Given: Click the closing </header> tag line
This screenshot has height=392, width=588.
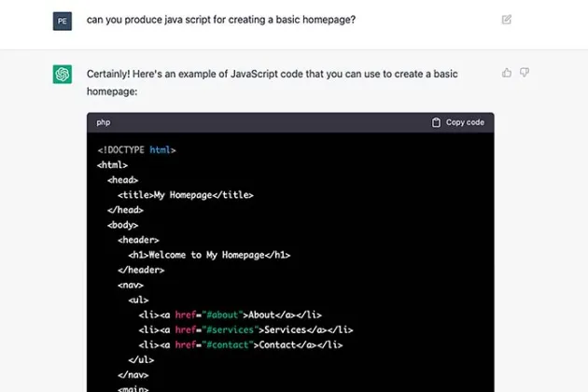Looking at the screenshot, I should point(141,270).
